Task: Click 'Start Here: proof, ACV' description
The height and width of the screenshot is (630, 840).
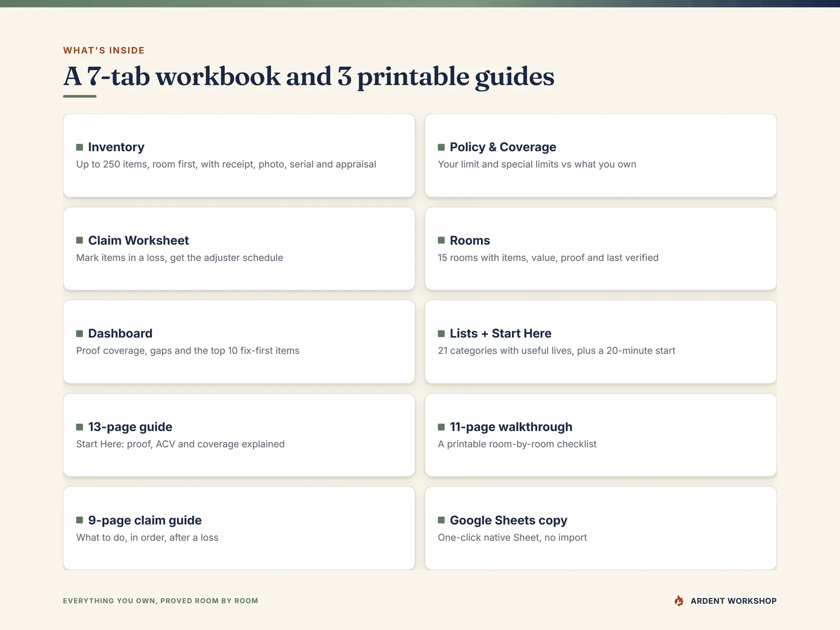Action: 181,444
